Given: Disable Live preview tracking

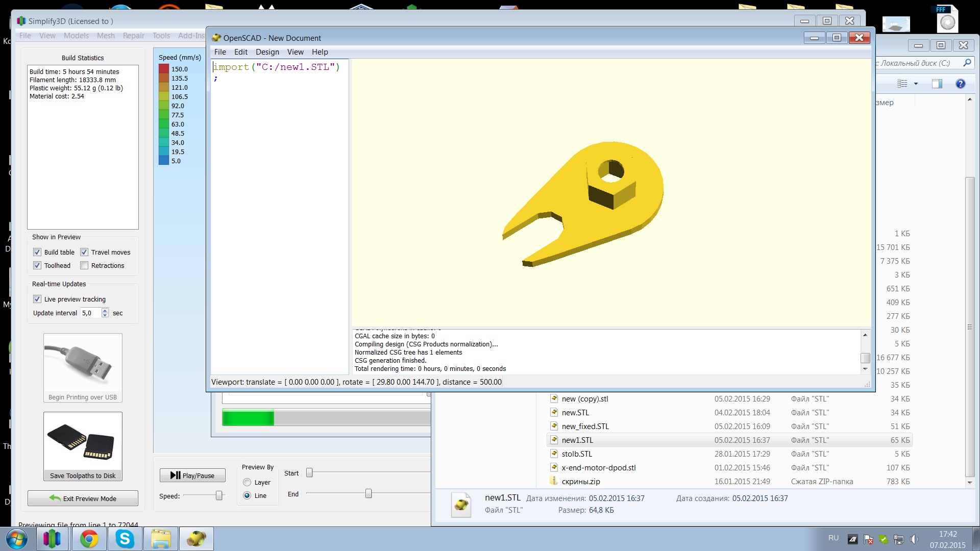Looking at the screenshot, I should (37, 299).
